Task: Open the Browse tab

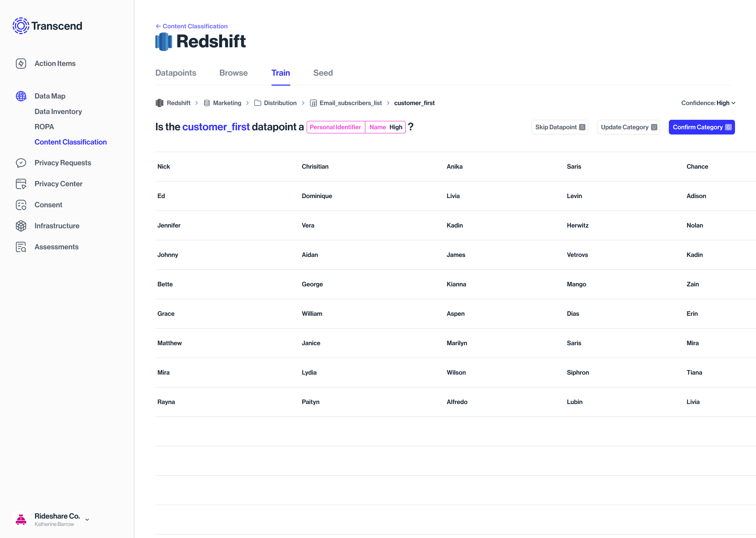Action: click(233, 73)
